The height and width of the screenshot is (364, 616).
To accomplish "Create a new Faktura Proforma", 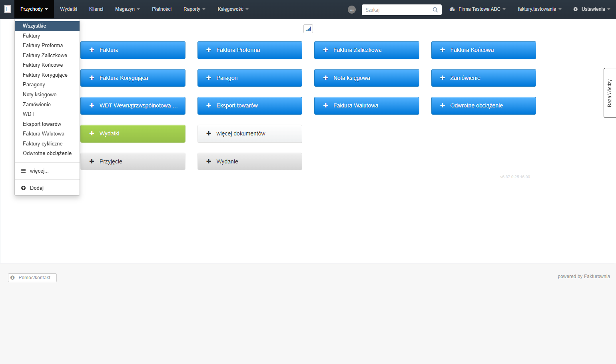I will pos(250,50).
